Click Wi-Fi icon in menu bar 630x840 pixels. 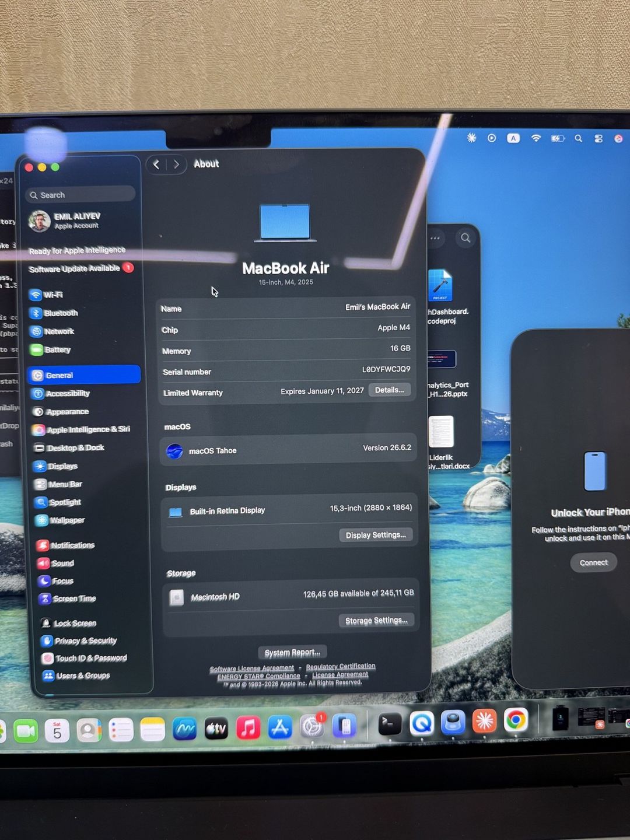pos(535,138)
